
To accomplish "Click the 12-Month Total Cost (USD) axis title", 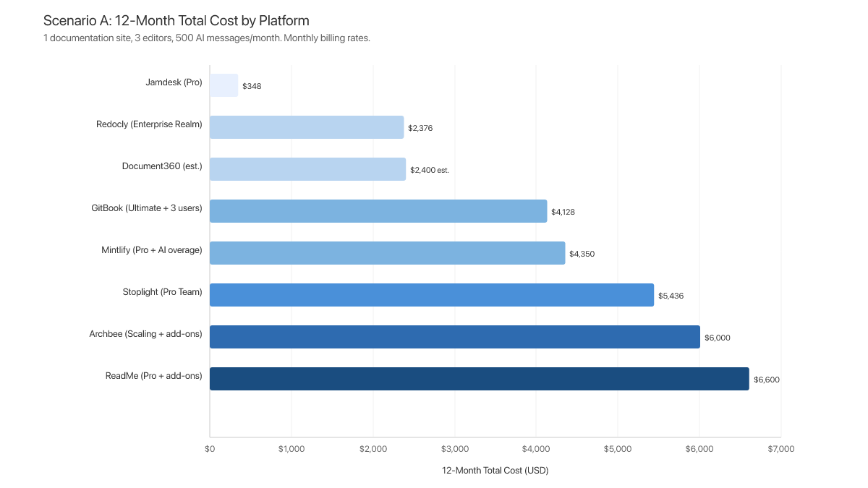I will (495, 470).
